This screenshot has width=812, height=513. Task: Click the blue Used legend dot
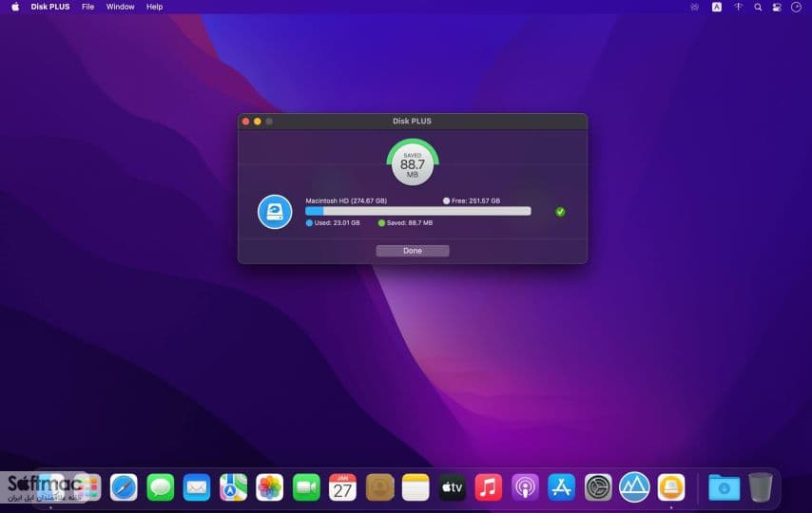309,223
